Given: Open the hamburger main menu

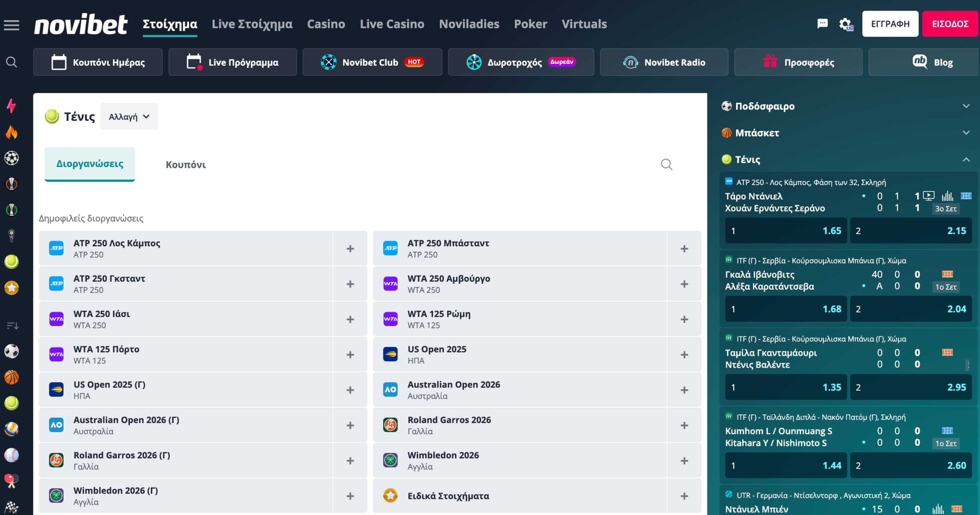Looking at the screenshot, I should tap(11, 25).
